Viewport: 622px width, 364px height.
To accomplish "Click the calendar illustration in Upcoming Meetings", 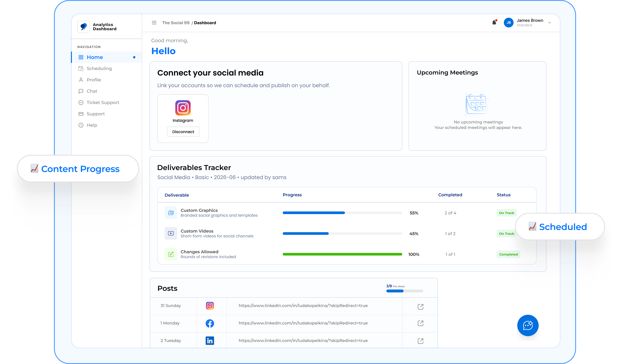I will coord(477,104).
